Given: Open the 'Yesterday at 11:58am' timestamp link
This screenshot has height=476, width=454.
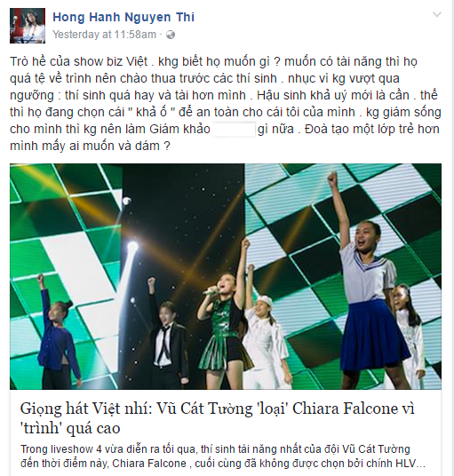Looking at the screenshot, I should click(105, 35).
